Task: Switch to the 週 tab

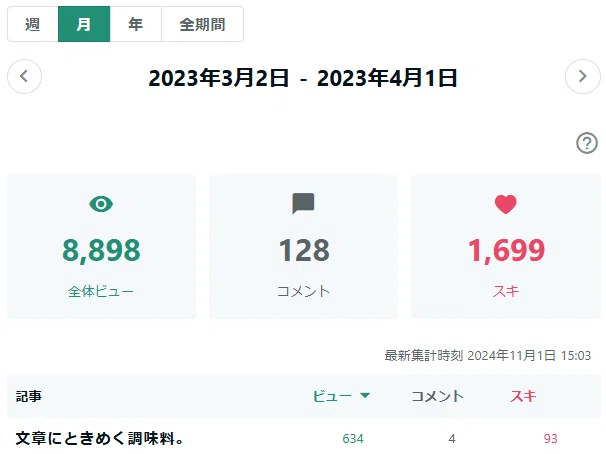Action: click(33, 24)
